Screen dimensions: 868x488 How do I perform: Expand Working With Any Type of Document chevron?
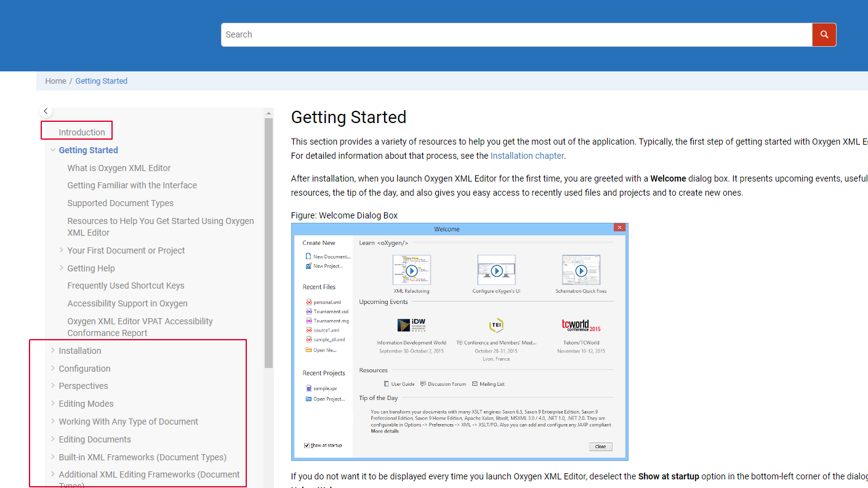point(53,421)
